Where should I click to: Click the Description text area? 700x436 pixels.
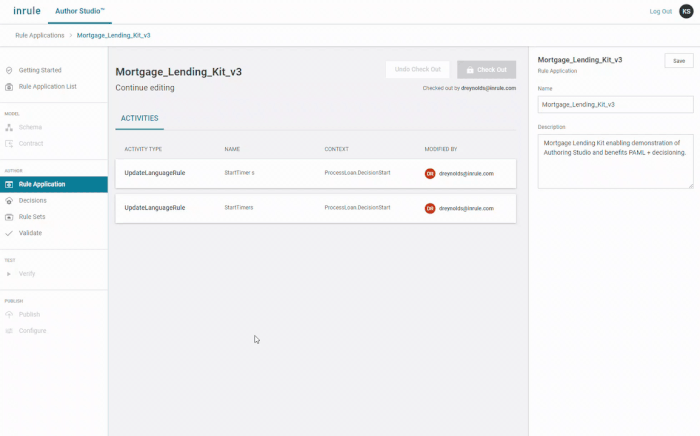(x=615, y=161)
